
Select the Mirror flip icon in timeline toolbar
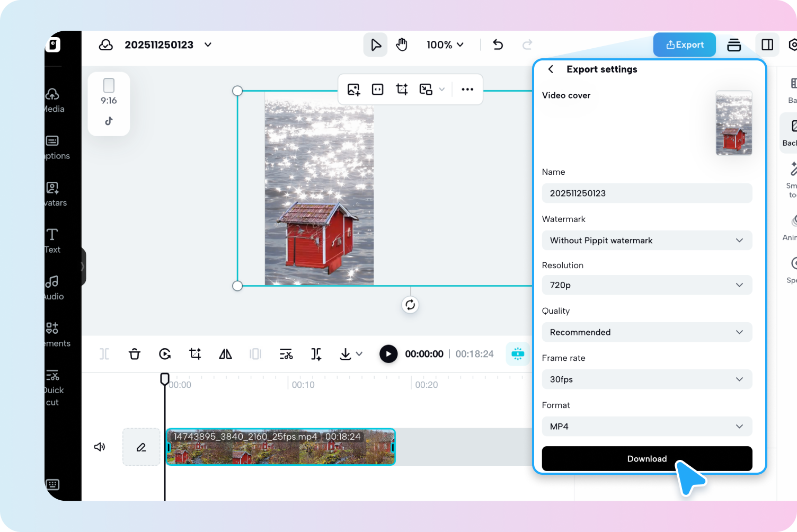[x=225, y=354]
